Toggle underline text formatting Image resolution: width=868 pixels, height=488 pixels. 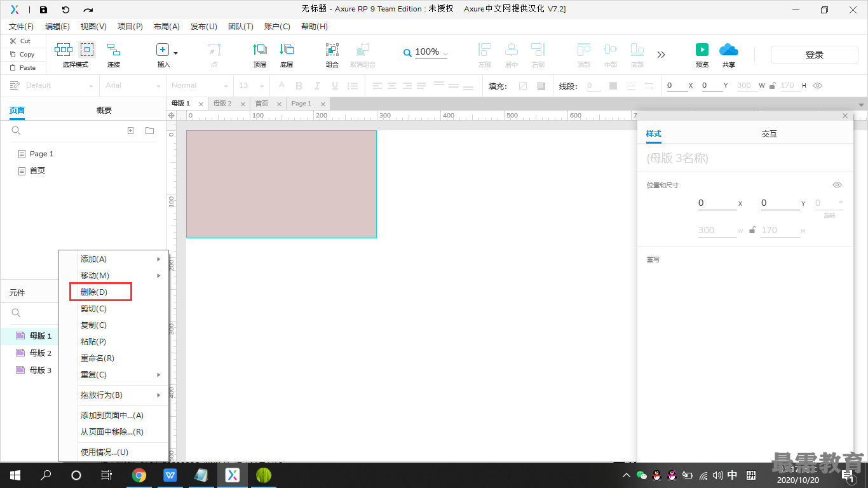click(335, 86)
